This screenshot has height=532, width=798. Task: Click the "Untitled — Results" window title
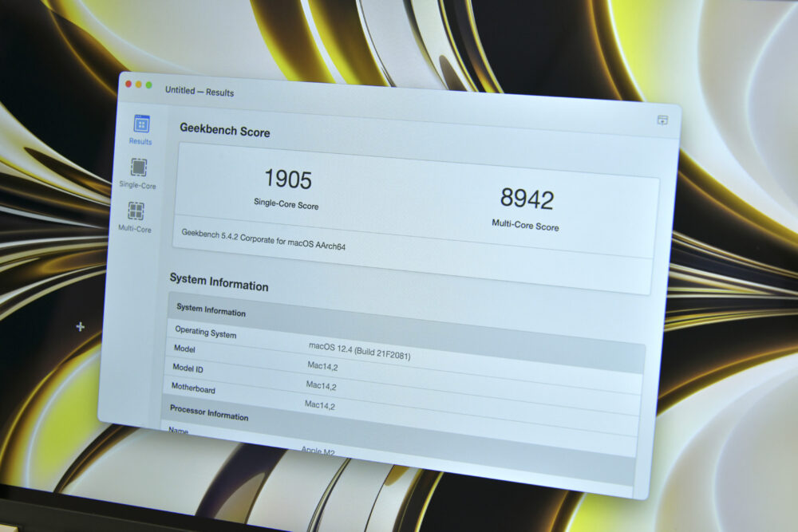tap(199, 92)
